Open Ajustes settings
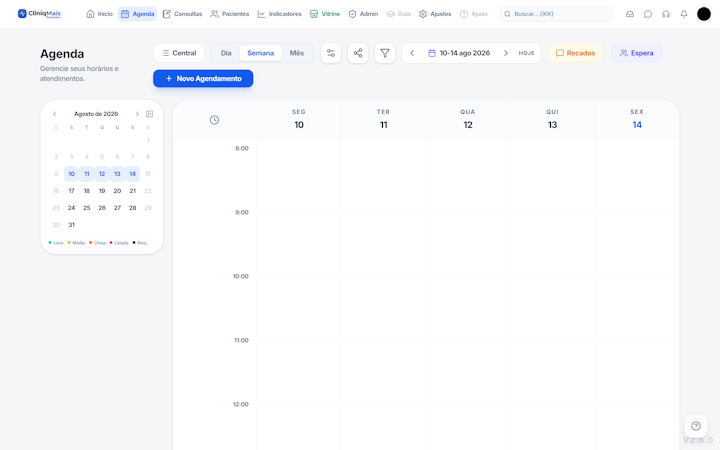 (x=435, y=14)
